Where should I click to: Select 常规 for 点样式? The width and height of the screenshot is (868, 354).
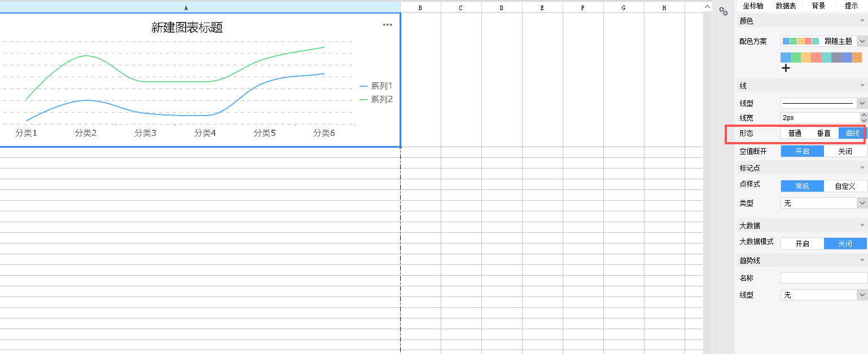pos(802,186)
